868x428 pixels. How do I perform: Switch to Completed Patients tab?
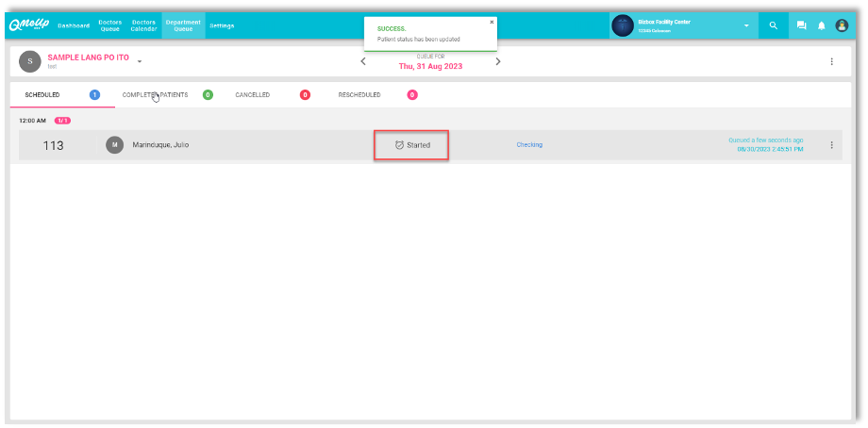tap(155, 95)
